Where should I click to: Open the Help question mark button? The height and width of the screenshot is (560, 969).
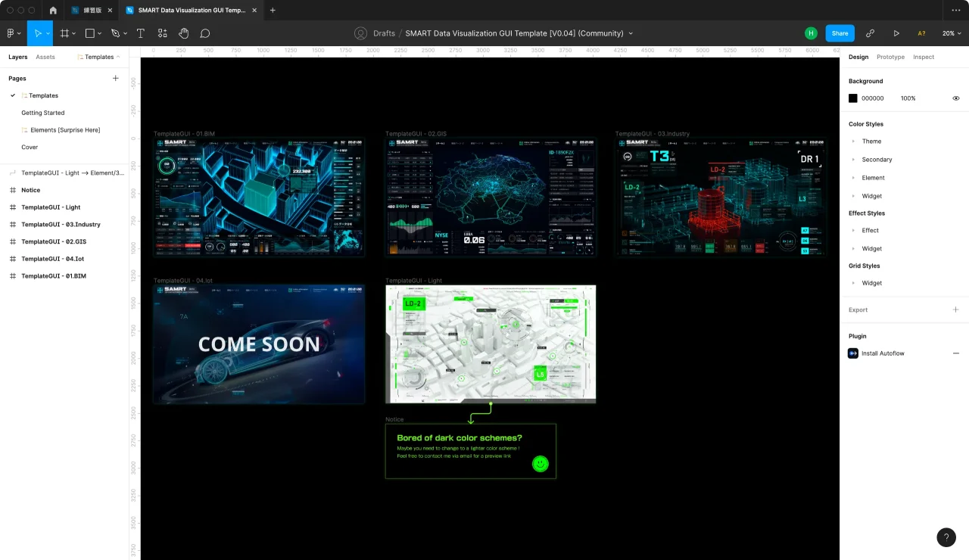946,537
